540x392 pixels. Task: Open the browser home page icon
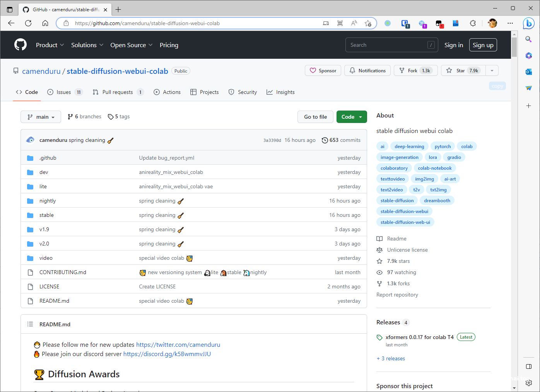[x=45, y=23]
